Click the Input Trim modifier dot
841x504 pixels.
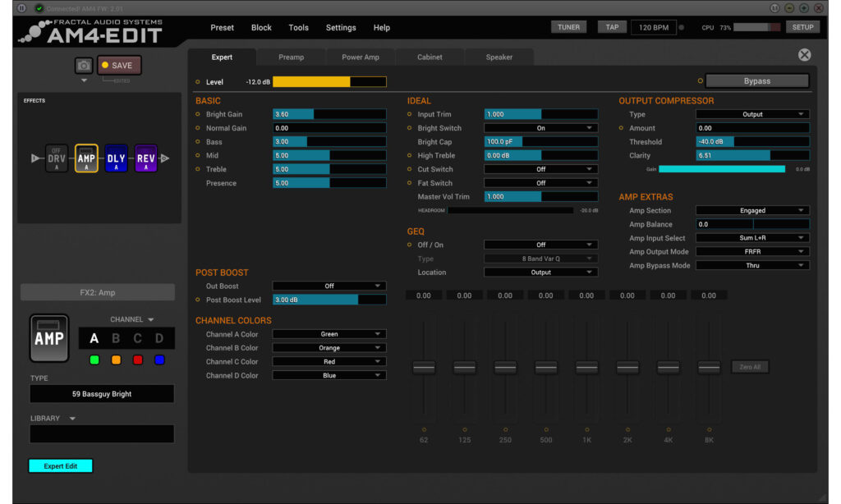pyautogui.click(x=409, y=114)
